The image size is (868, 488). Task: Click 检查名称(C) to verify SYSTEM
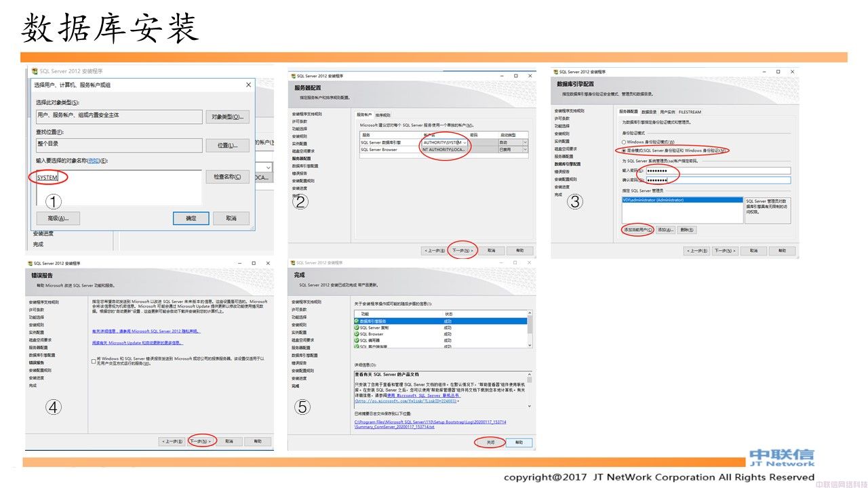[227, 177]
